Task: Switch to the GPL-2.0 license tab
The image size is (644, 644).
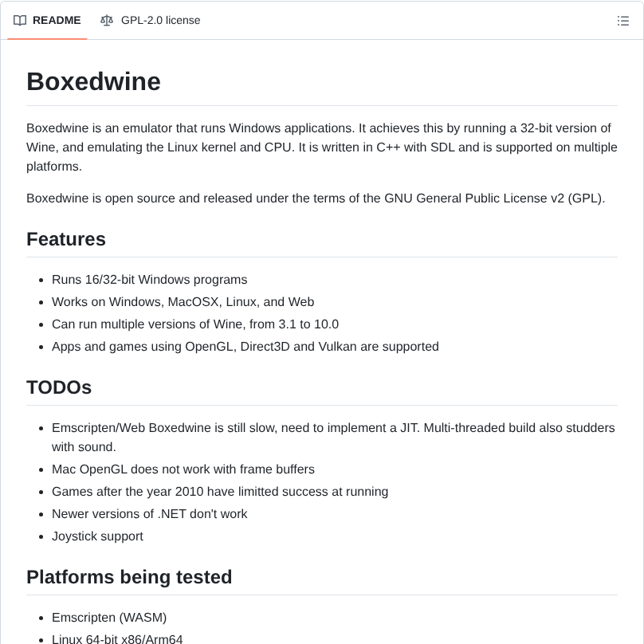Action: point(150,21)
